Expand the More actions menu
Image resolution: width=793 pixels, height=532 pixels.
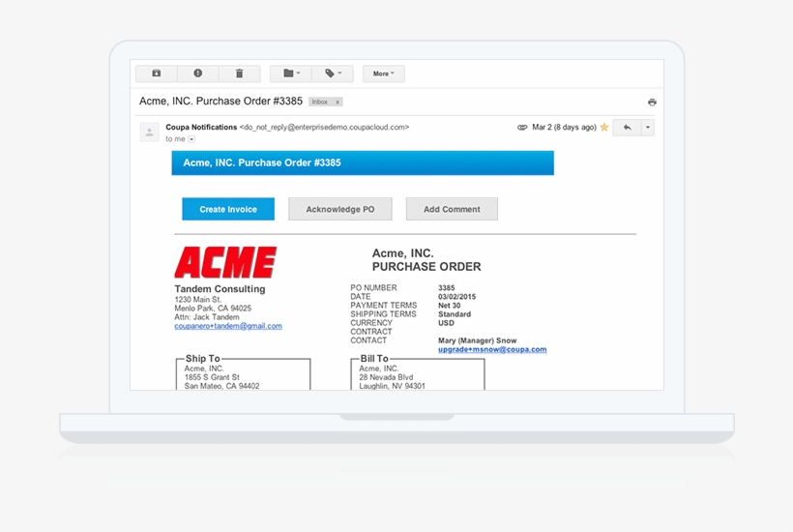pyautogui.click(x=383, y=74)
